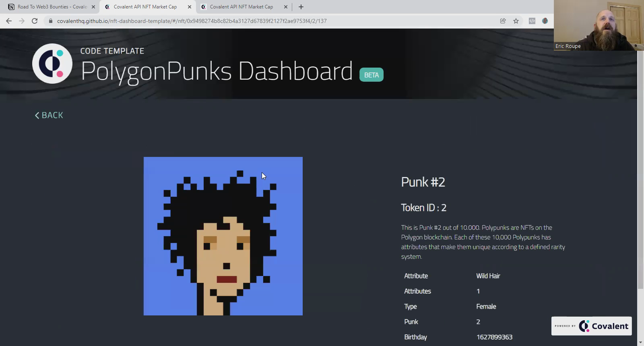Click the share page icon in address bar

[x=503, y=21]
